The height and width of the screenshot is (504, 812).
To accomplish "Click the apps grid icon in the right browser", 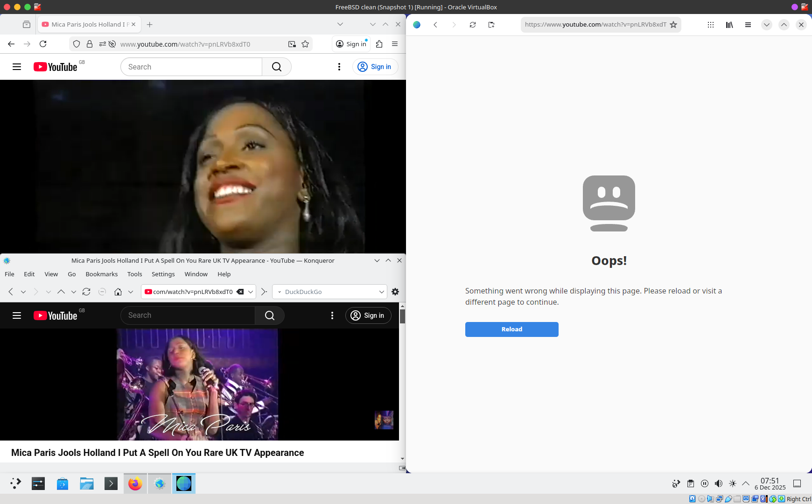I will [x=710, y=25].
